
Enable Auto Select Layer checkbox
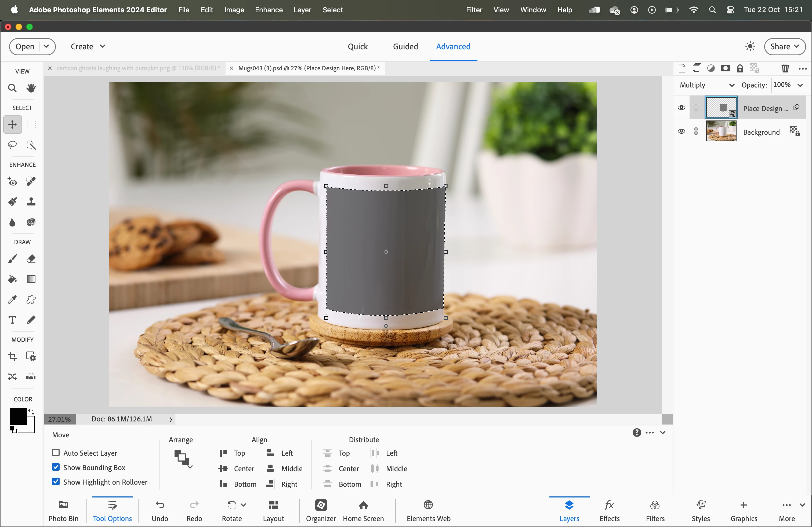(x=56, y=452)
